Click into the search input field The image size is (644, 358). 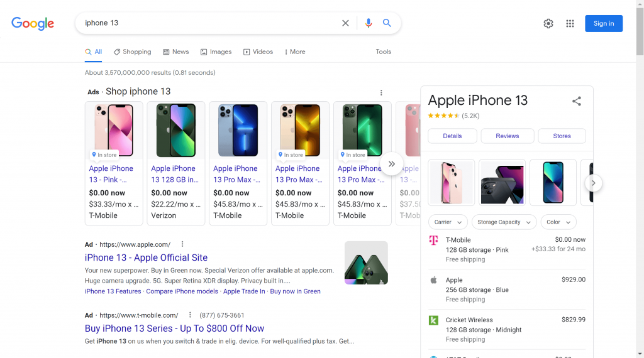[209, 23]
